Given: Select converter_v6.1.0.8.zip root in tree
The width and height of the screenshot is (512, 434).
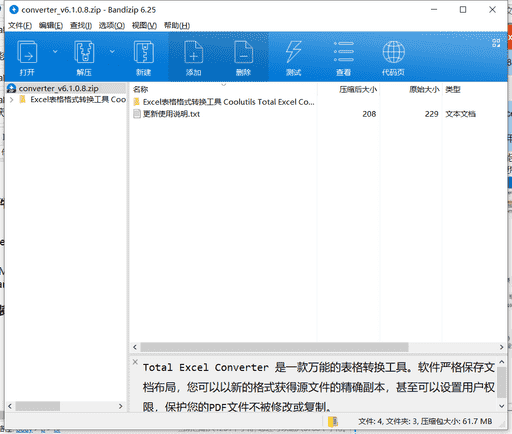Looking at the screenshot, I should pyautogui.click(x=59, y=88).
